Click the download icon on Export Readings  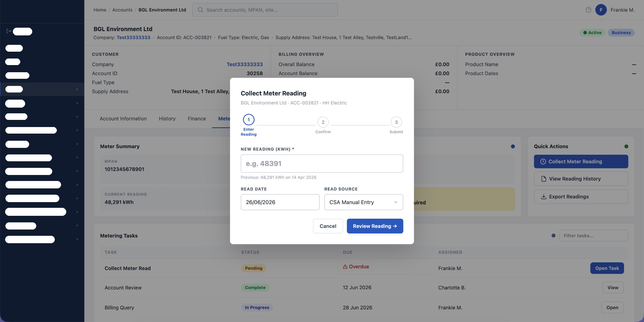(x=544, y=197)
